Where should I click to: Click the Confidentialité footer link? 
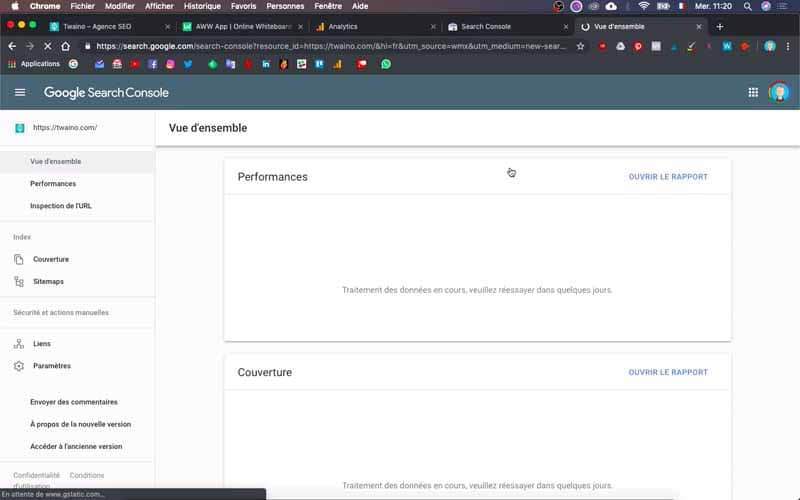[36, 476]
